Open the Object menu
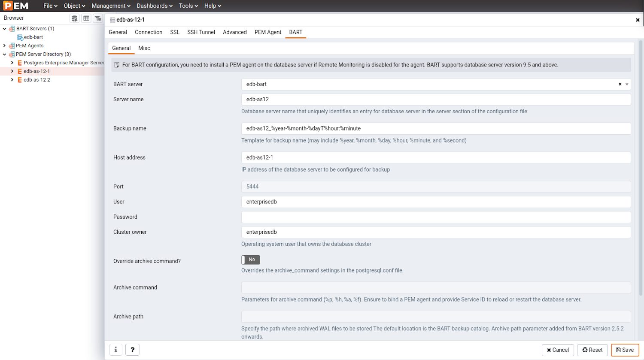Viewport: 644px width, 360px height. [x=74, y=6]
